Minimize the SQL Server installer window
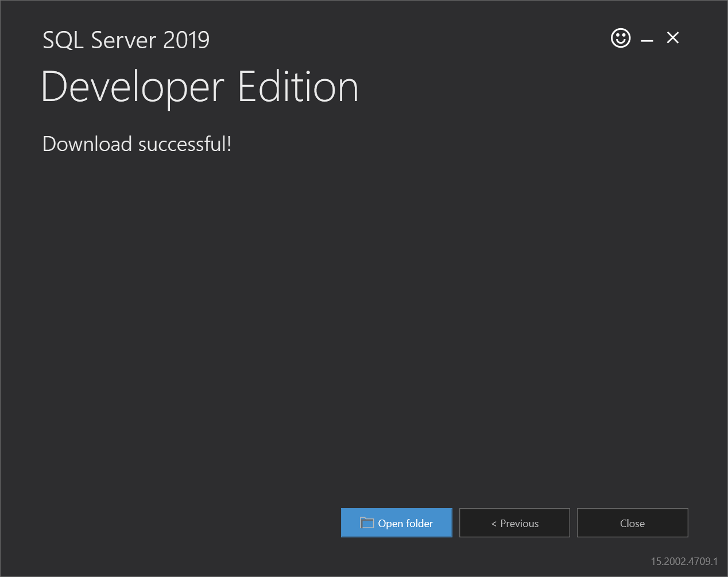The width and height of the screenshot is (728, 577). tap(647, 41)
